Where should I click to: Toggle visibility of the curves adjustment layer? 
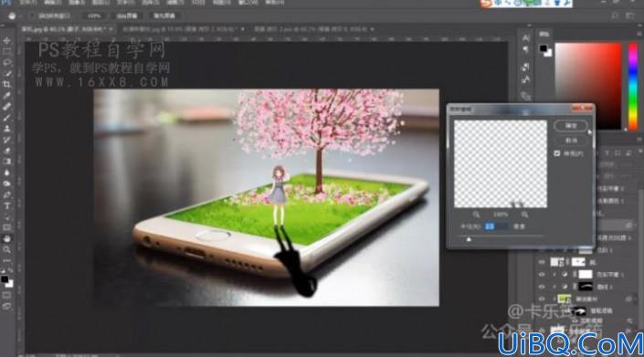point(542,287)
